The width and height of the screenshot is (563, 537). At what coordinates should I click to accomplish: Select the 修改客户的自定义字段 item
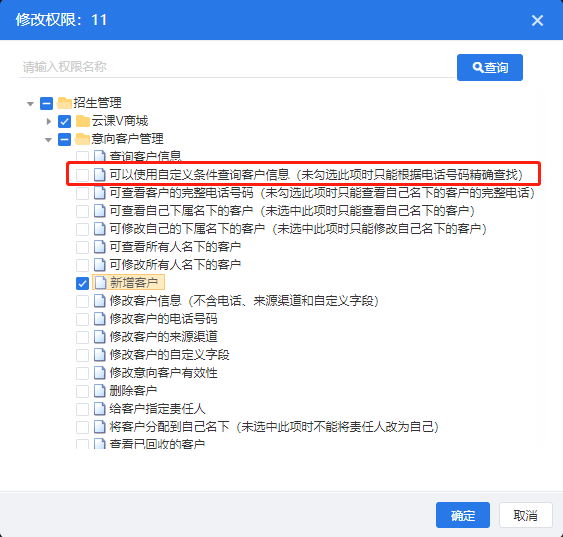click(x=169, y=355)
